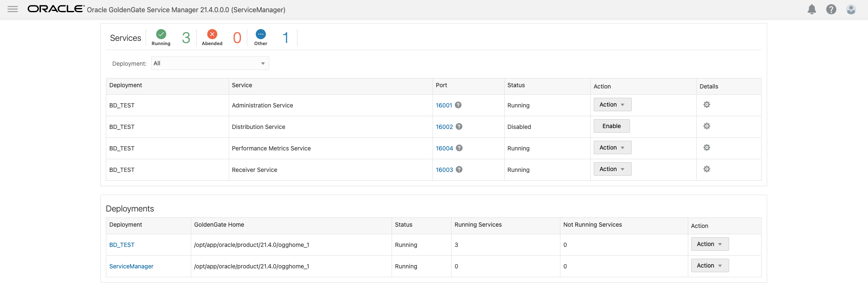868x300 pixels.
Task: Open Action dropdown for ServiceManager deployment
Action: [709, 265]
